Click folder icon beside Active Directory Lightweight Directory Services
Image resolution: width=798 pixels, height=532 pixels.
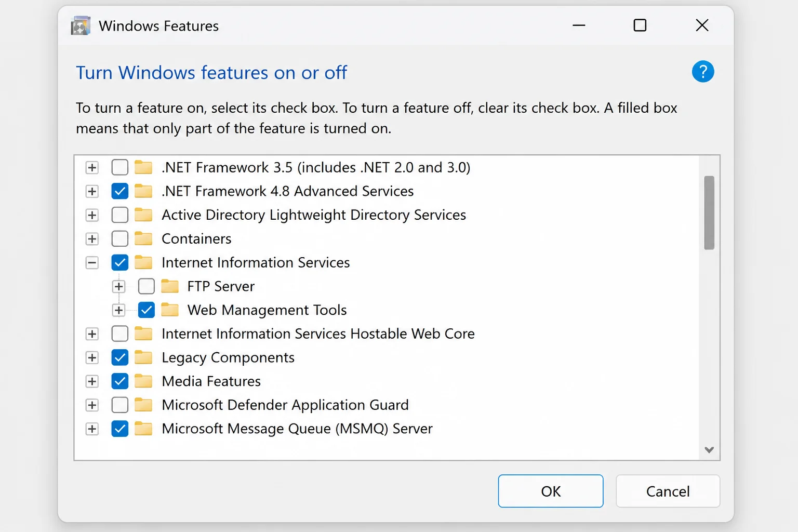143,215
